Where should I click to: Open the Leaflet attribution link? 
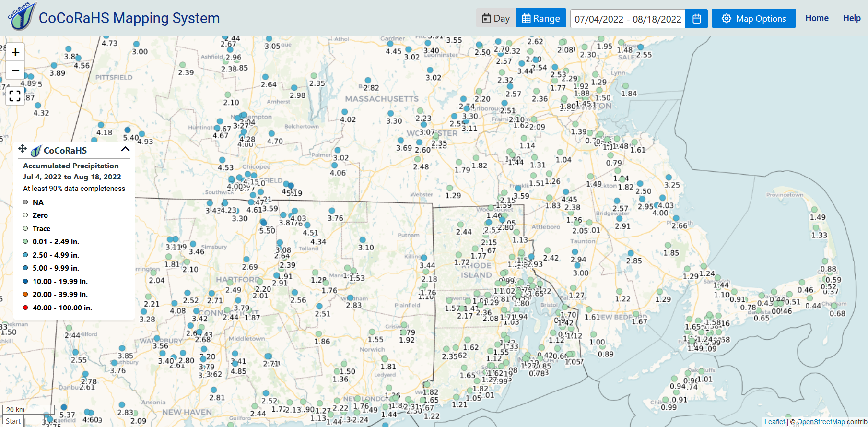pos(774,422)
